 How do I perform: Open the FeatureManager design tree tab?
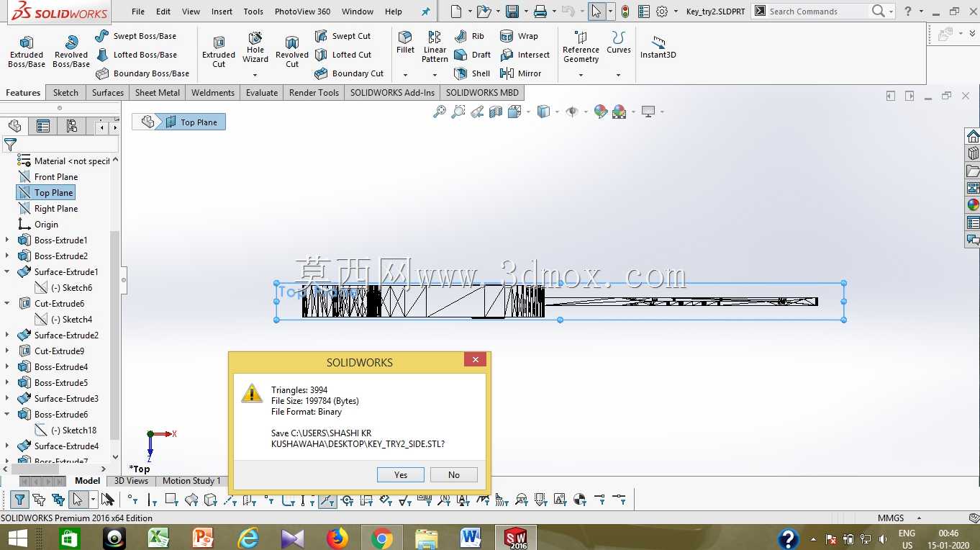coord(14,127)
